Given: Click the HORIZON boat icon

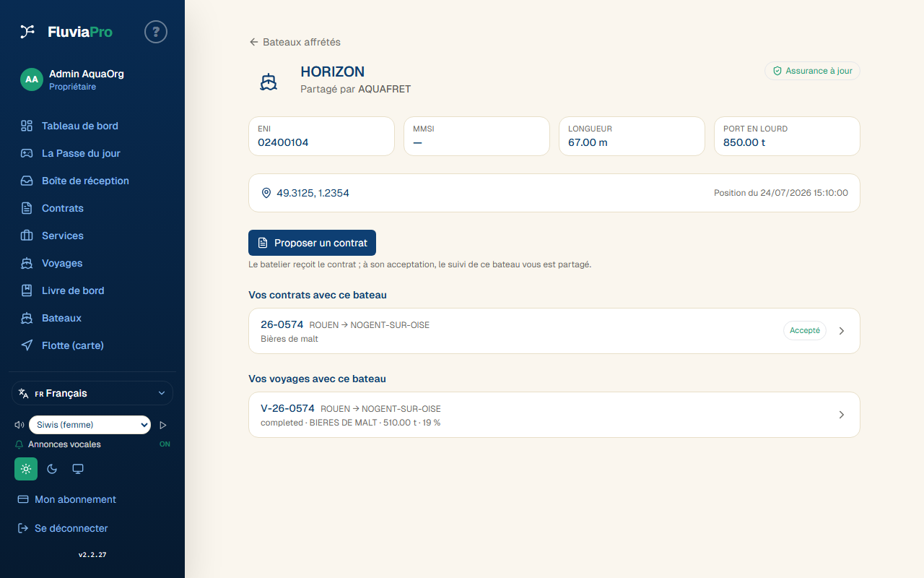Looking at the screenshot, I should (269, 82).
